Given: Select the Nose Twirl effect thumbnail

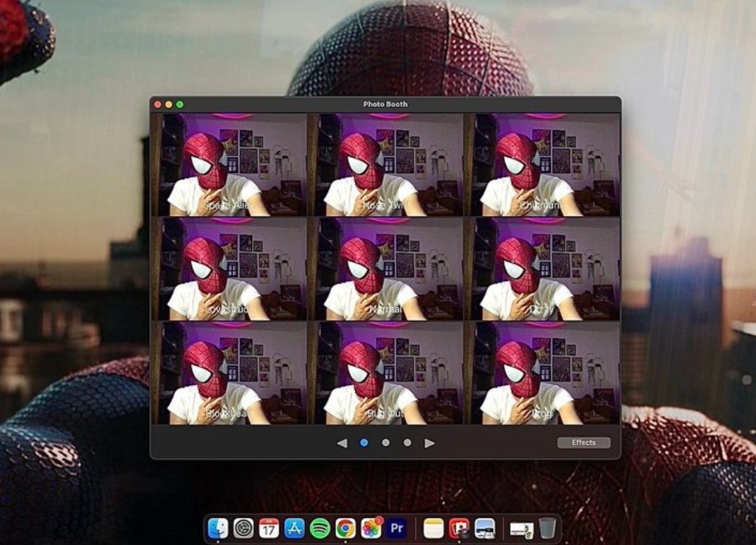Looking at the screenshot, I should [386, 165].
